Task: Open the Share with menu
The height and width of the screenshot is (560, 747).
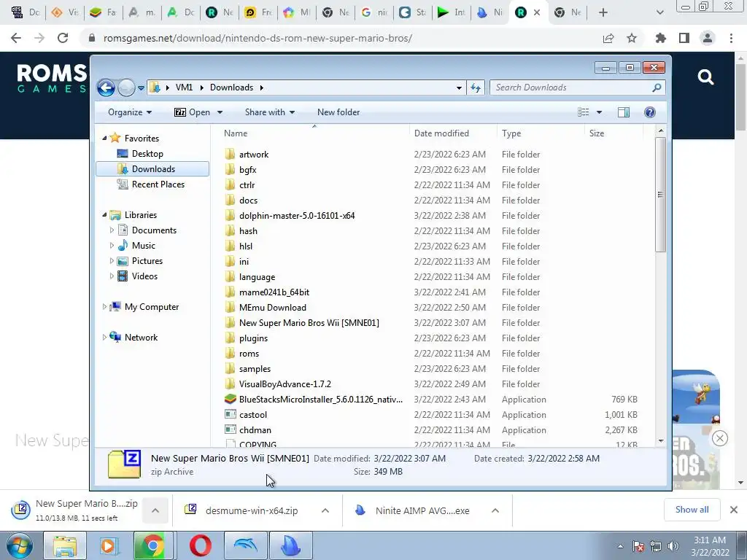Action: pyautogui.click(x=270, y=112)
